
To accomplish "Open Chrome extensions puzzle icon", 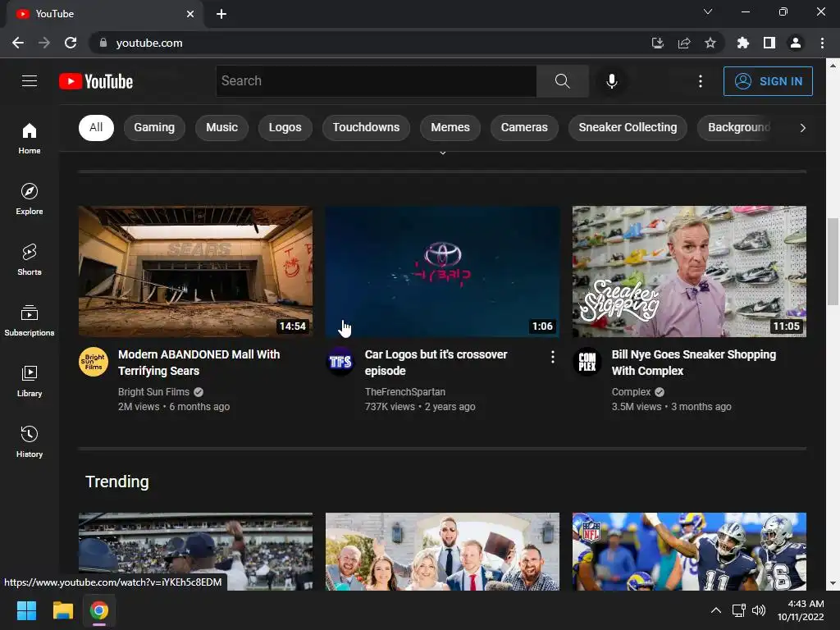I will point(742,43).
